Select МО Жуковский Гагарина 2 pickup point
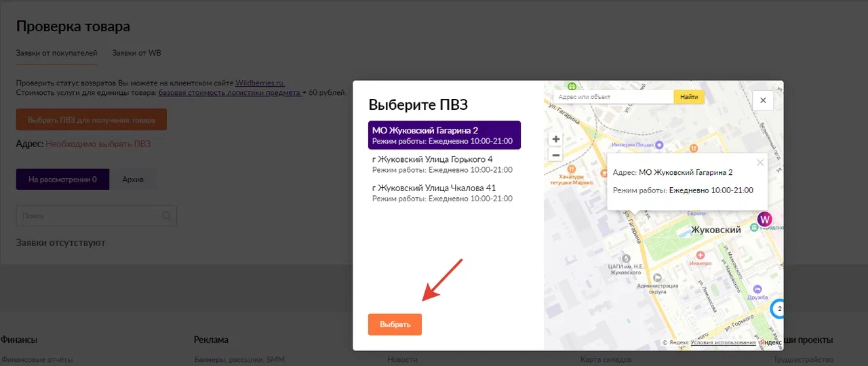The width and height of the screenshot is (868, 366). tap(444, 136)
